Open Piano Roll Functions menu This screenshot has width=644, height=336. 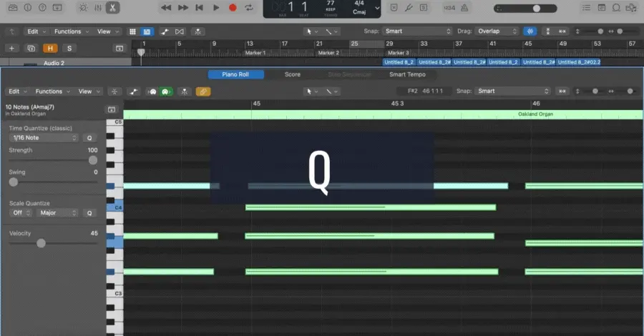click(x=52, y=92)
